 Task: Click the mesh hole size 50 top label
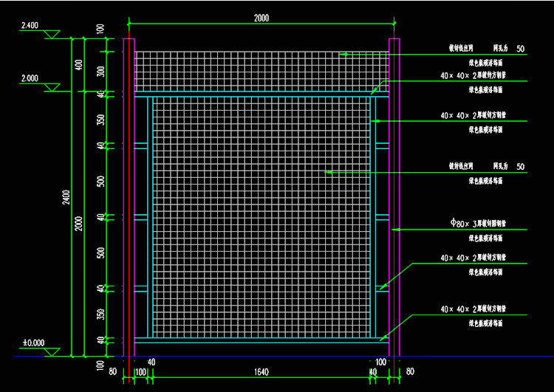(520, 49)
